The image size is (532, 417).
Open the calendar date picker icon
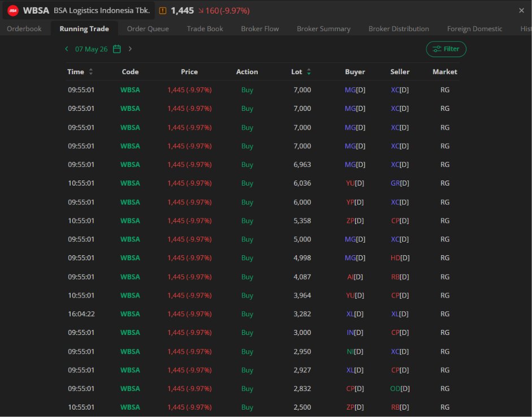(x=116, y=49)
